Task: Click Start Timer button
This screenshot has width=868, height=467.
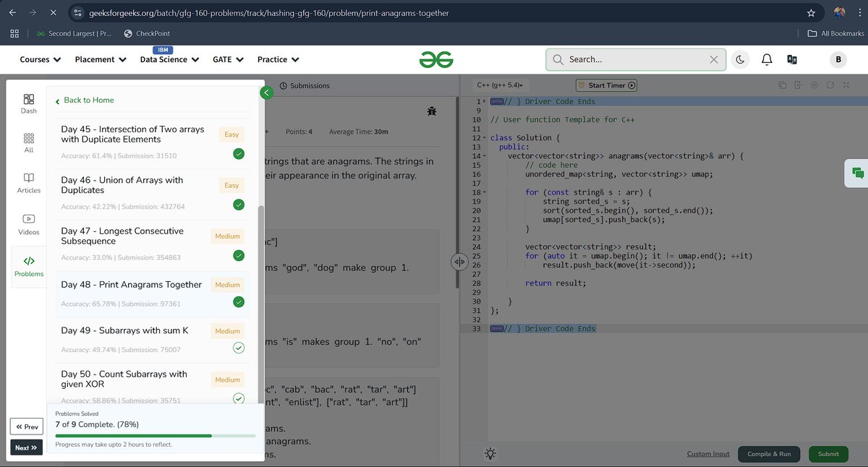Action: 606,85
